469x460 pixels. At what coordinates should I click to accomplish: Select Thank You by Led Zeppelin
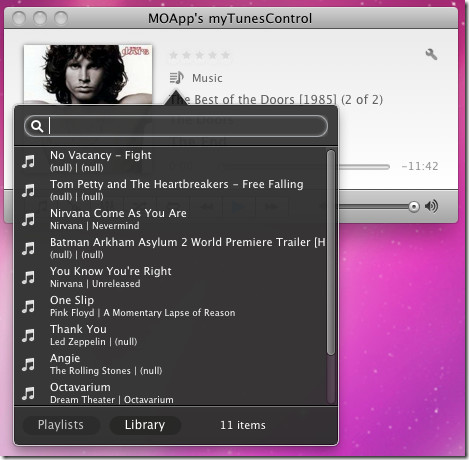pos(170,335)
